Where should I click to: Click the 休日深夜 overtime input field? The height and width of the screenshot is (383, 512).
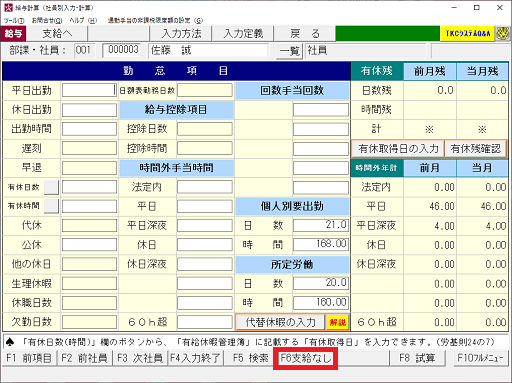point(205,264)
